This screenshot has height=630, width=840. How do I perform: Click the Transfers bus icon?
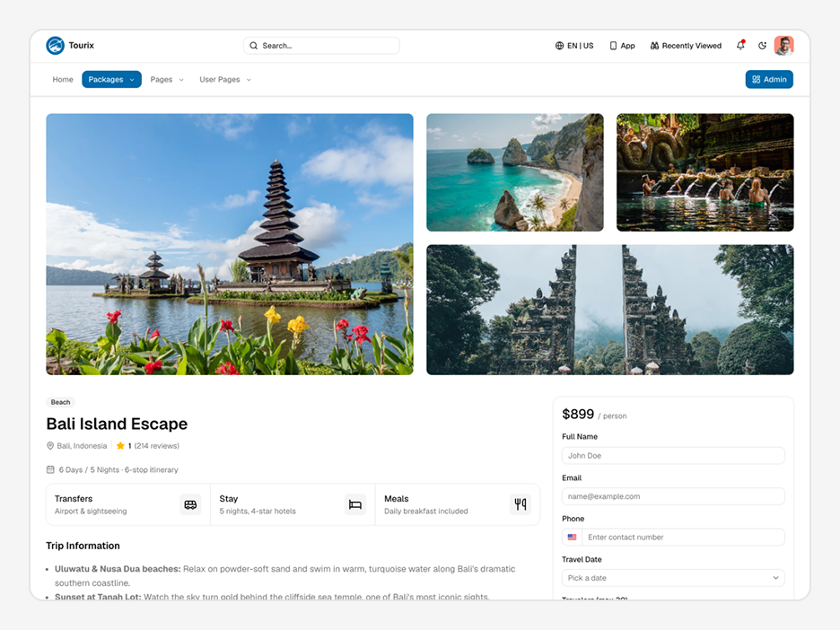pyautogui.click(x=190, y=504)
